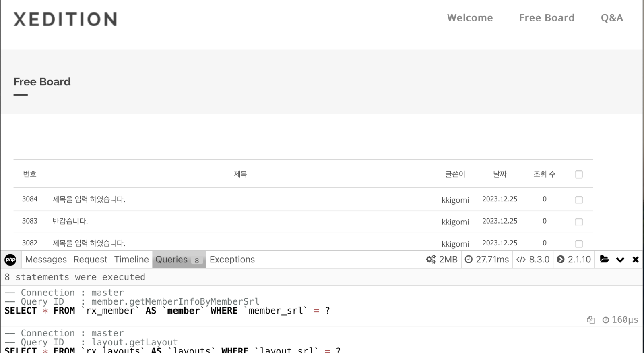Viewport: 644px width, 353px height.
Task: Click the 2.1.10 version indicator
Action: pos(574,260)
